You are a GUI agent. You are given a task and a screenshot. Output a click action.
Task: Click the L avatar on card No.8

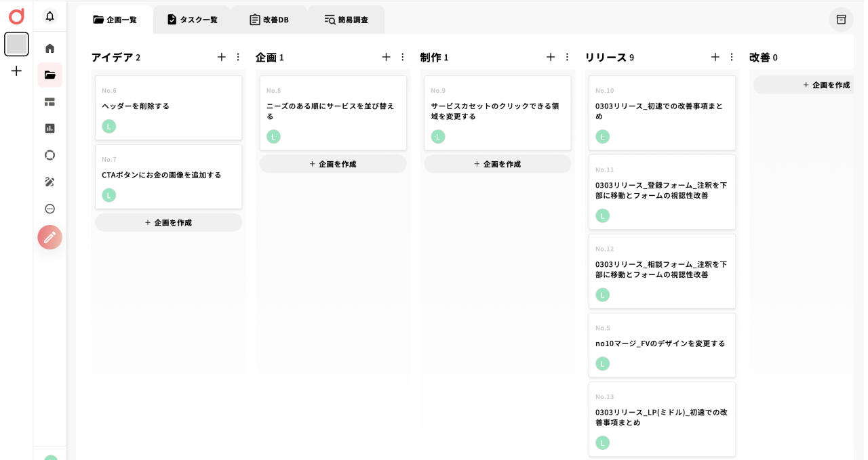click(273, 137)
